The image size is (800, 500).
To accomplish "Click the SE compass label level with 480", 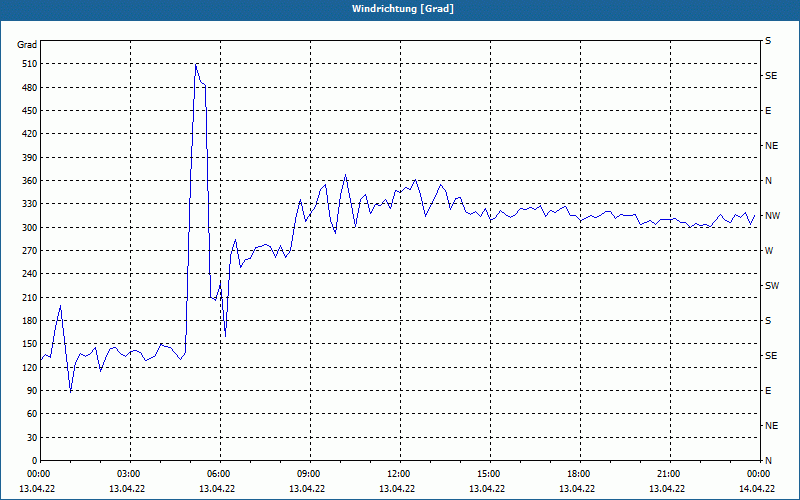I will tap(771, 76).
